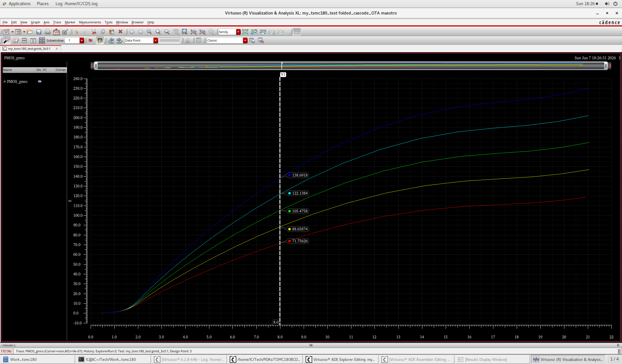Close the gmId_3v3:1 graph tab
Image resolution: width=622 pixels, height=364 pixels.
click(x=57, y=49)
